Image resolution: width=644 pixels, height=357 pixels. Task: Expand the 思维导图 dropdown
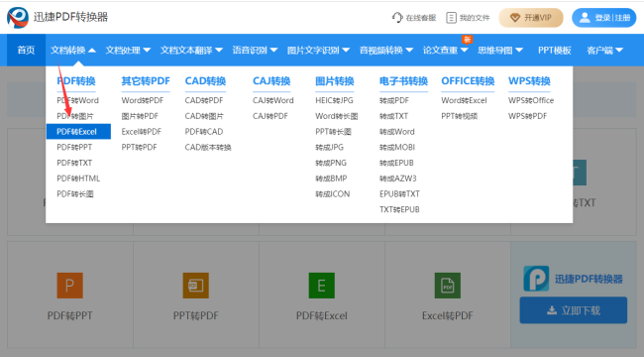[500, 51]
